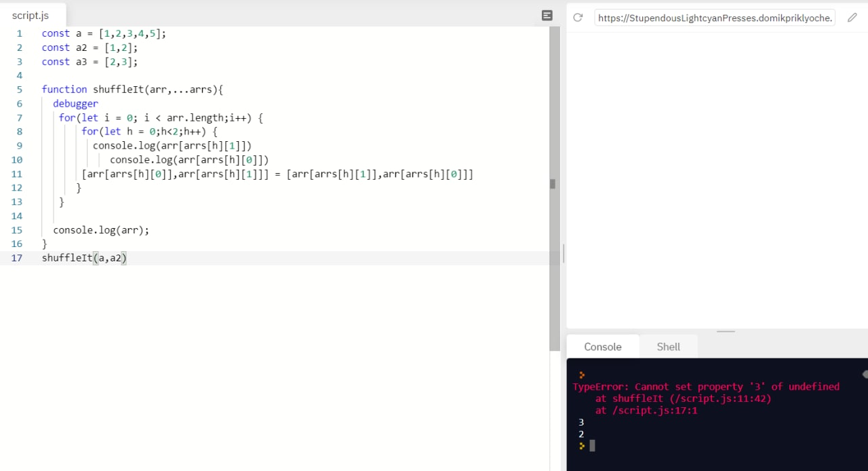
Task: Click the vertical divider handle between editor and preview
Action: click(x=564, y=254)
